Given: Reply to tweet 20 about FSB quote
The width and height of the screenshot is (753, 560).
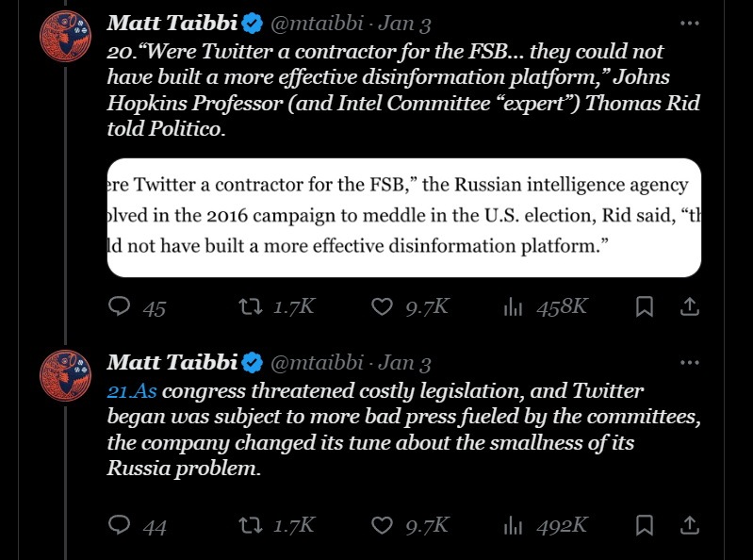Looking at the screenshot, I should coord(120,306).
